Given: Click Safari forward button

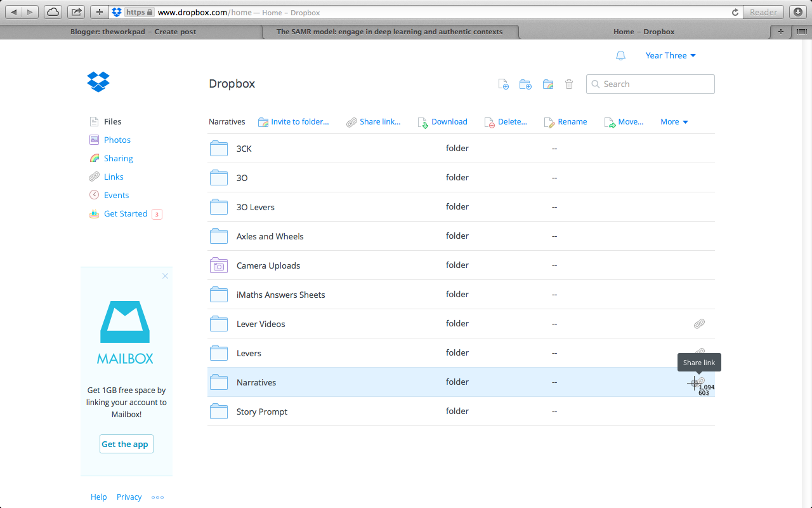Looking at the screenshot, I should pyautogui.click(x=30, y=12).
